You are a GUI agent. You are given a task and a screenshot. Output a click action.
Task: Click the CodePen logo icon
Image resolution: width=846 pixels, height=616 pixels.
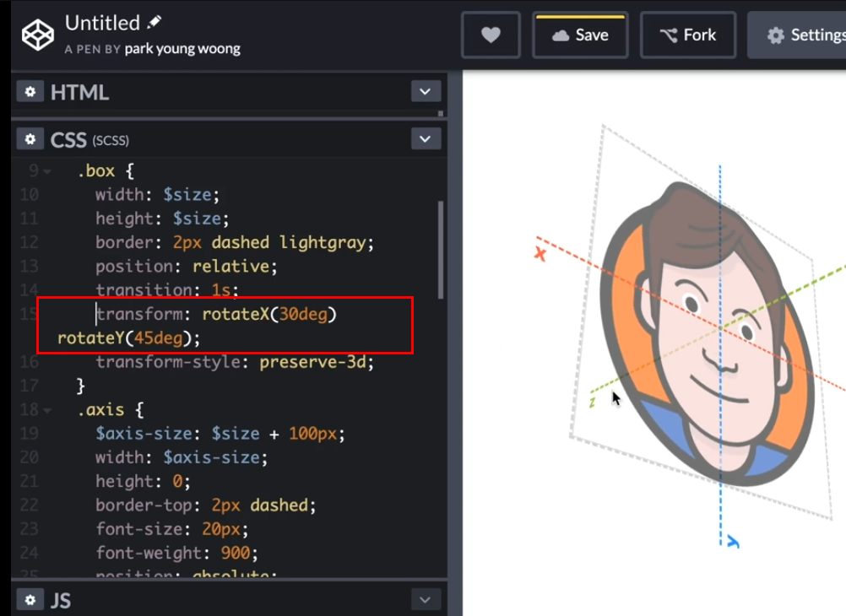point(38,35)
